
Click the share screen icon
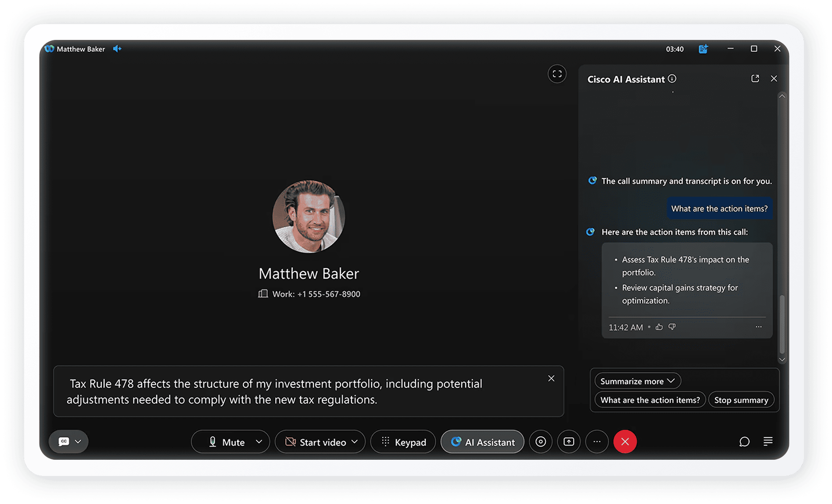pyautogui.click(x=569, y=442)
